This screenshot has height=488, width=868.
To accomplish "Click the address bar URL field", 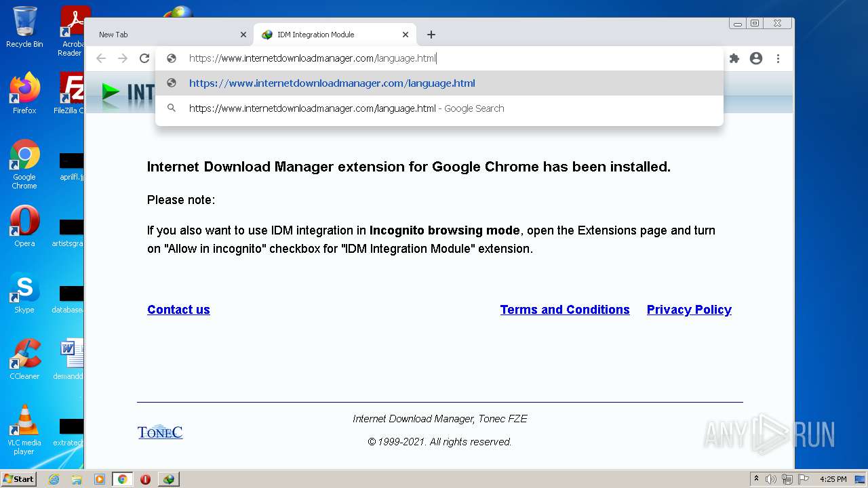I will [x=439, y=58].
